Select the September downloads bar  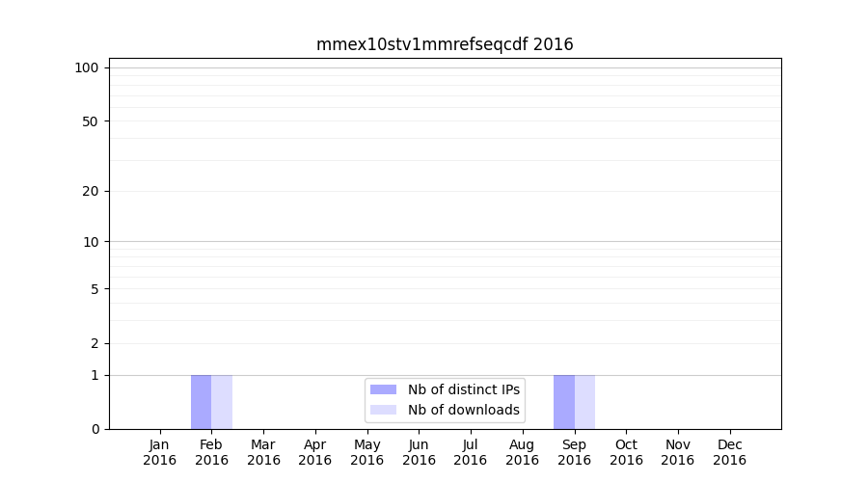pyautogui.click(x=584, y=402)
